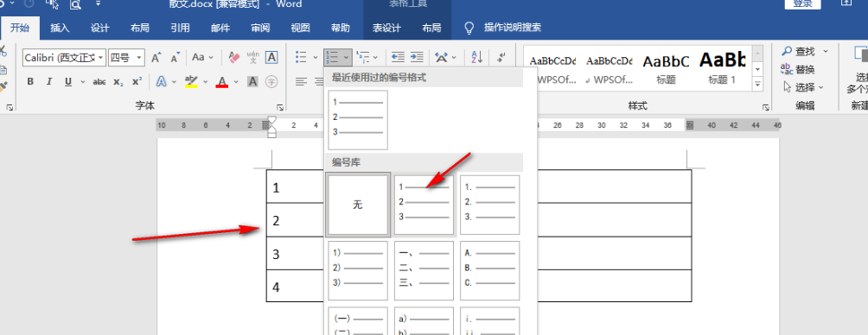Screen dimensions: 868x335
Task: Apply the 标题 style
Action: pos(666,67)
